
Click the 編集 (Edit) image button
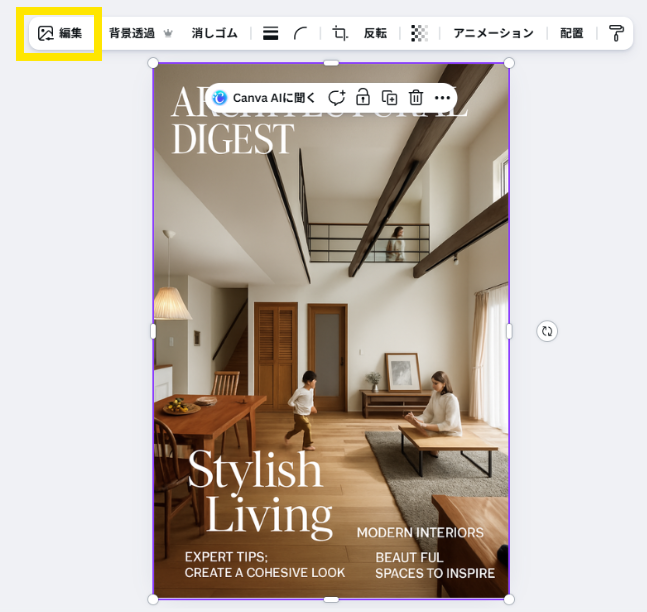point(60,33)
